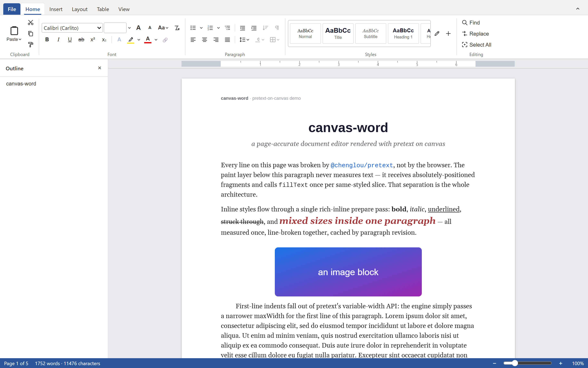This screenshot has width=588, height=368.
Task: Apply the Subtitle style
Action: 371,34
